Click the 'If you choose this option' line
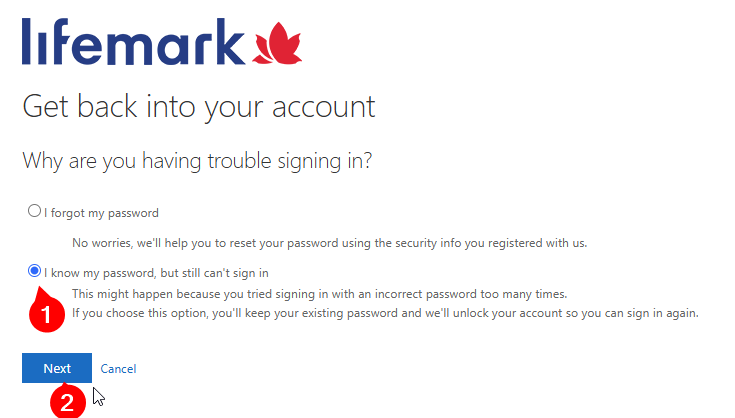This screenshot has height=418, width=735. [385, 313]
